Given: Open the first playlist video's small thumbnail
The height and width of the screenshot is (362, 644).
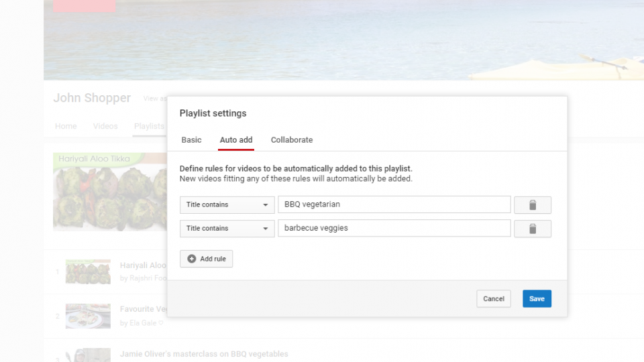Looking at the screenshot, I should pos(88,271).
